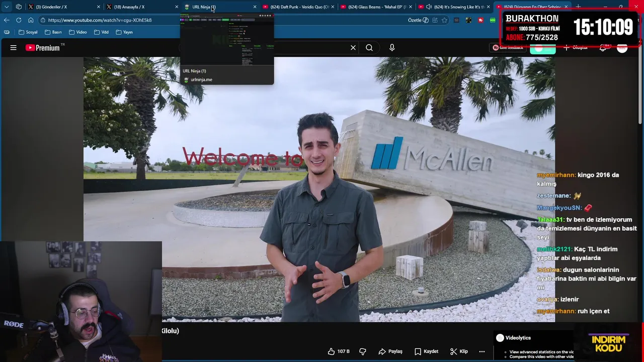The image size is (644, 362).
Task: Switch to the Glass Beams Mahal EP tab
Action: (x=377, y=7)
